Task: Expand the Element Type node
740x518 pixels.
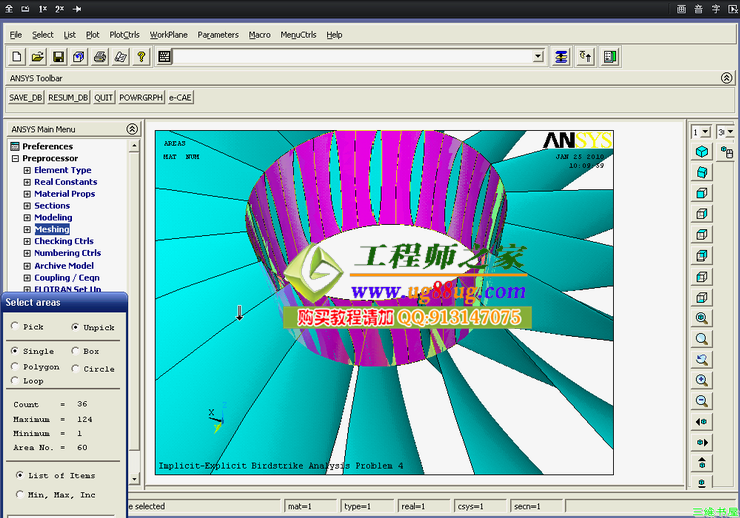Action: click(x=27, y=170)
